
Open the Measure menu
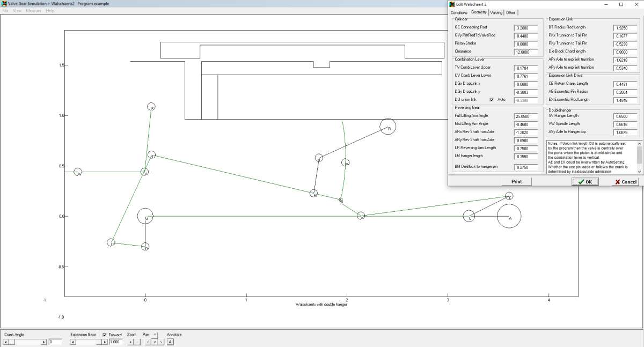[x=34, y=11]
